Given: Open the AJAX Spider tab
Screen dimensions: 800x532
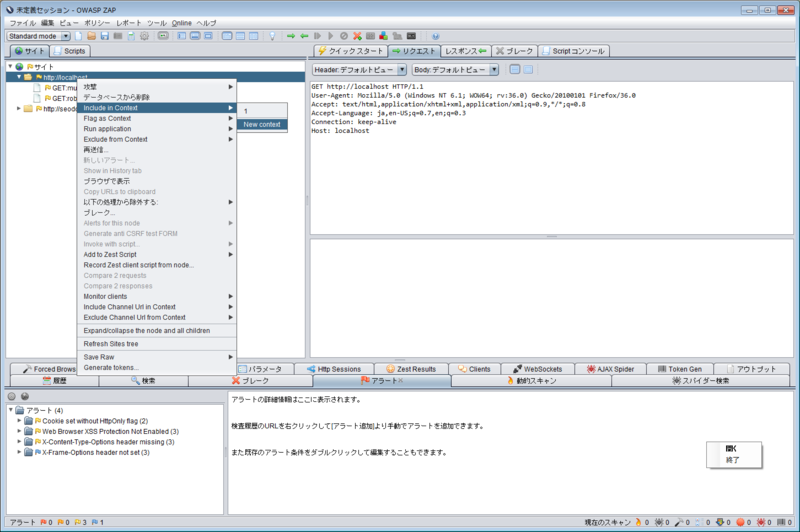Looking at the screenshot, I should point(610,369).
